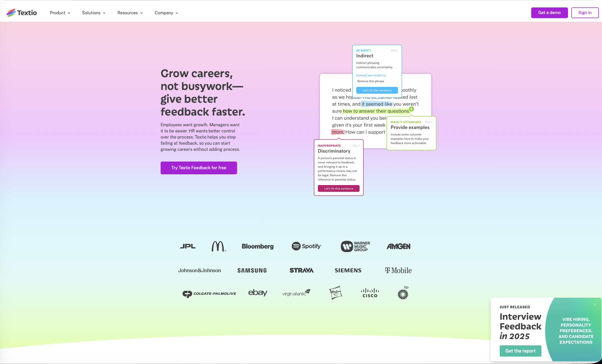The width and height of the screenshot is (602, 364).
Task: Click the McDonald's golden arches logo
Action: click(x=218, y=246)
